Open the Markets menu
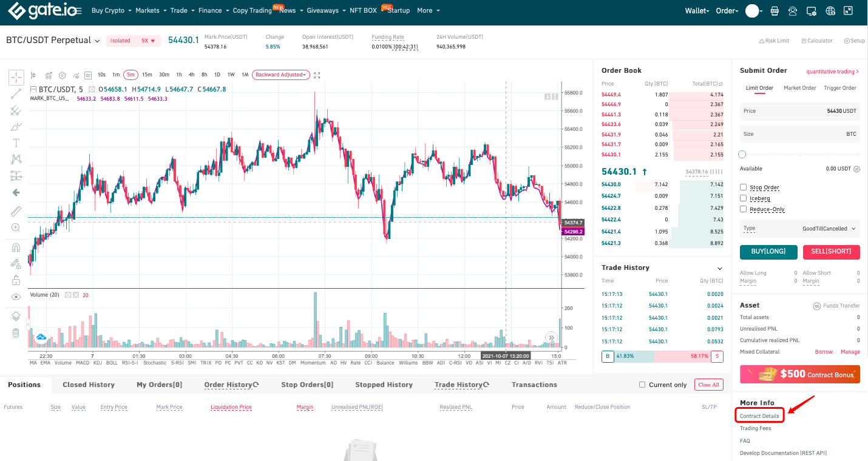The image size is (868, 461). click(151, 10)
